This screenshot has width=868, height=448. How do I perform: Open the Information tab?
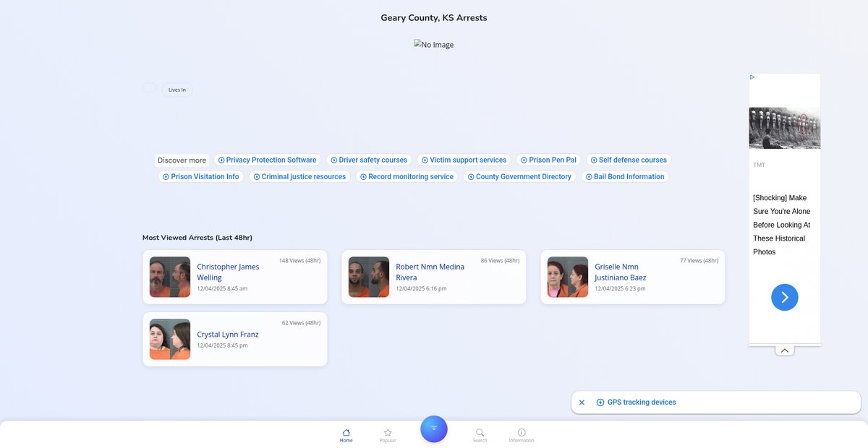pos(522,435)
